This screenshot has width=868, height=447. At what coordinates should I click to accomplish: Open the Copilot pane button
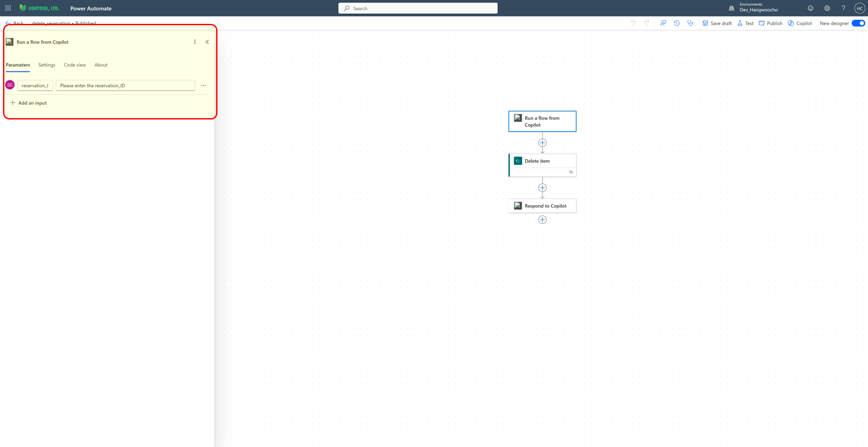tap(800, 23)
